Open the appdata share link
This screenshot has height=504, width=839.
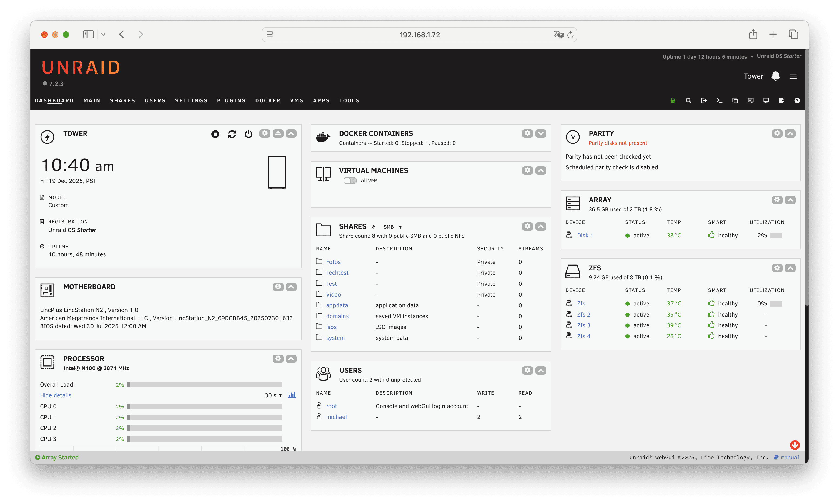tap(337, 305)
